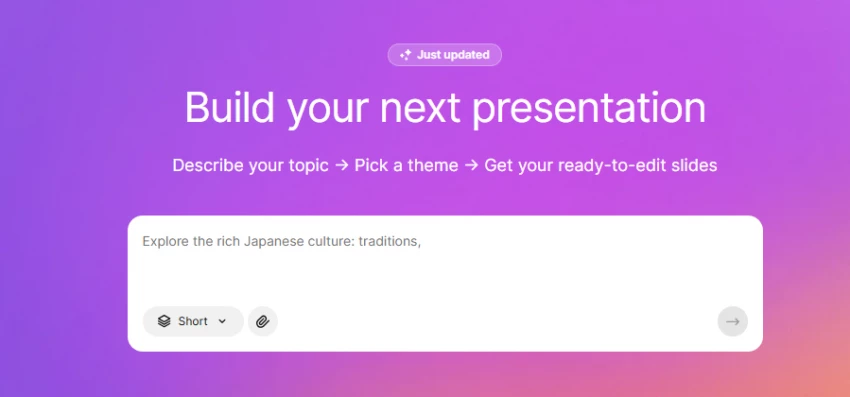Click the Pick a theme step text
The width and height of the screenshot is (850, 397).
[407, 165]
